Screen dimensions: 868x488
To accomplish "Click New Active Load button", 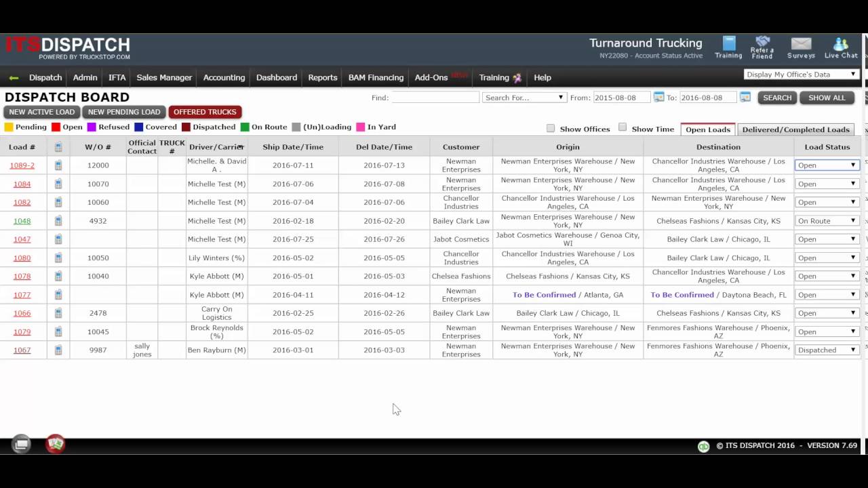I will pyautogui.click(x=42, y=112).
